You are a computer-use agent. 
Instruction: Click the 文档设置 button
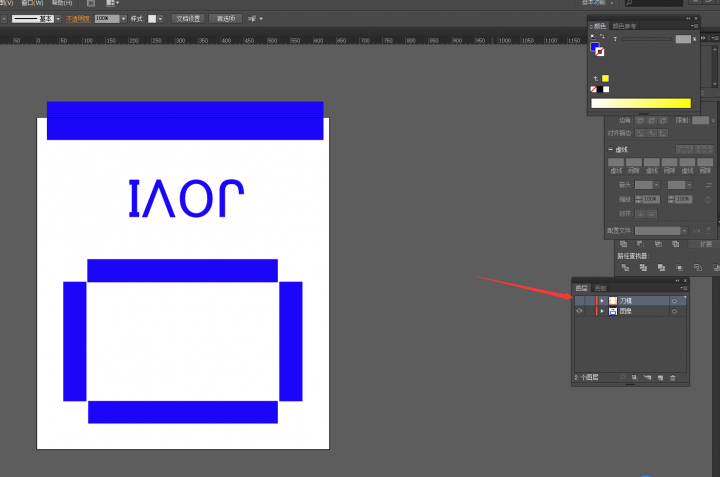[187, 18]
